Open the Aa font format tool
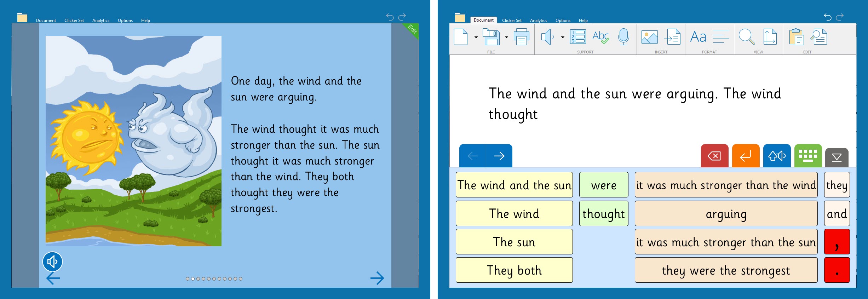 coord(698,37)
